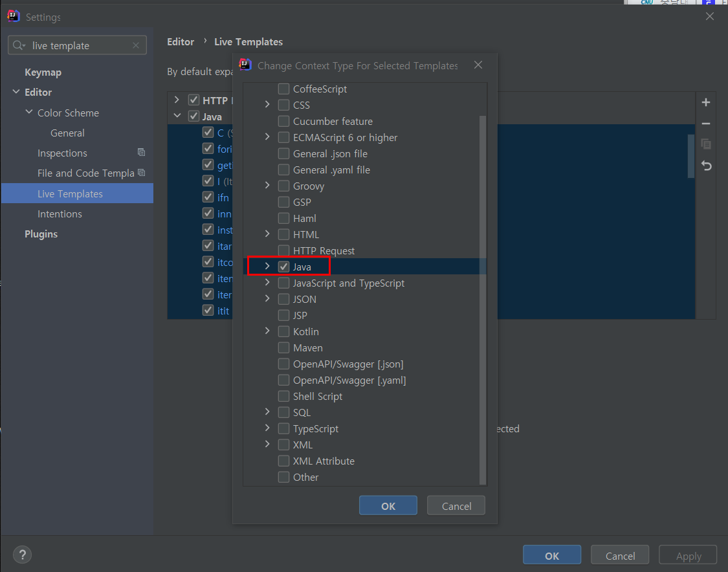Expand the HTML context node
The image size is (728, 572).
267,234
